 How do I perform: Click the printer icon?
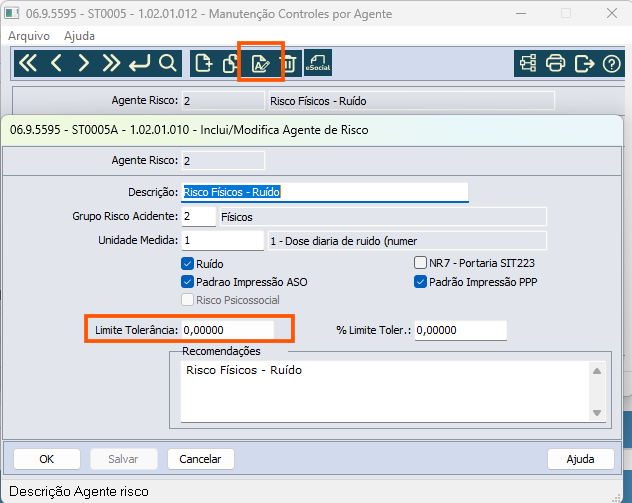555,63
